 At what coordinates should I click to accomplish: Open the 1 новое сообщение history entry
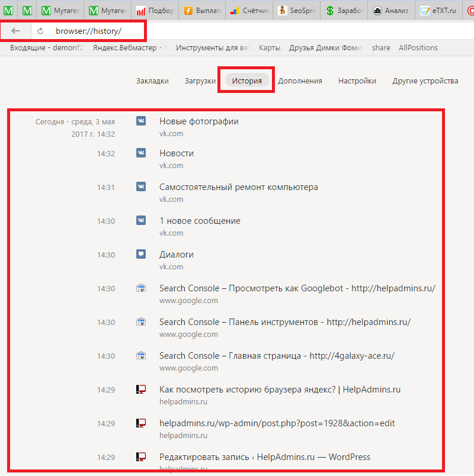pyautogui.click(x=200, y=221)
